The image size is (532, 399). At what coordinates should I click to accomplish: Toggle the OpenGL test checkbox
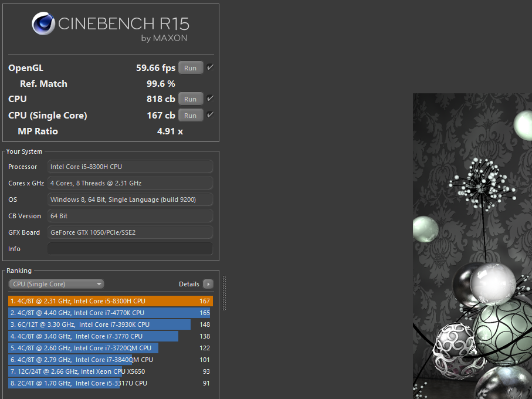210,67
